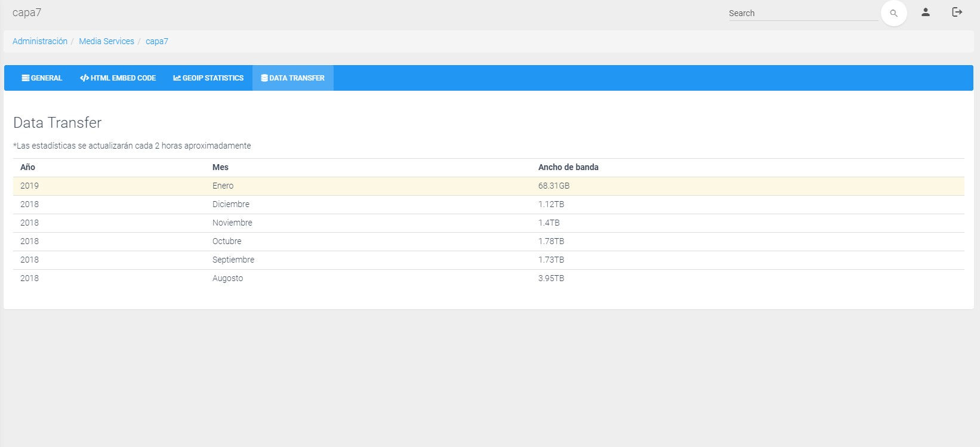Open Media Services breadcrumb link
This screenshot has width=980, height=447.
[x=106, y=41]
